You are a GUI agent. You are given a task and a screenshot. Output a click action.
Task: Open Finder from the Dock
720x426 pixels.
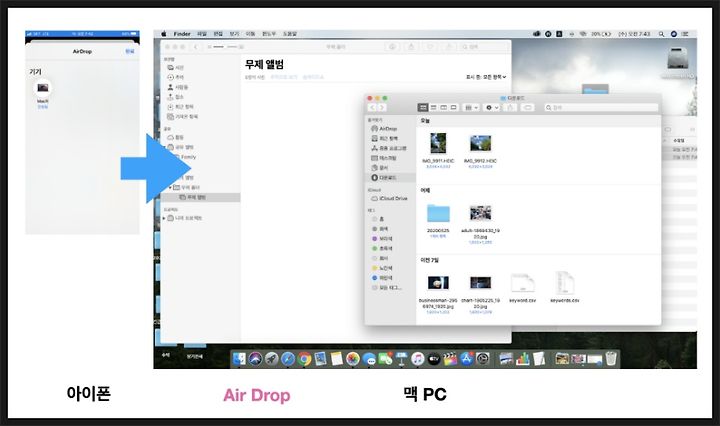click(239, 359)
